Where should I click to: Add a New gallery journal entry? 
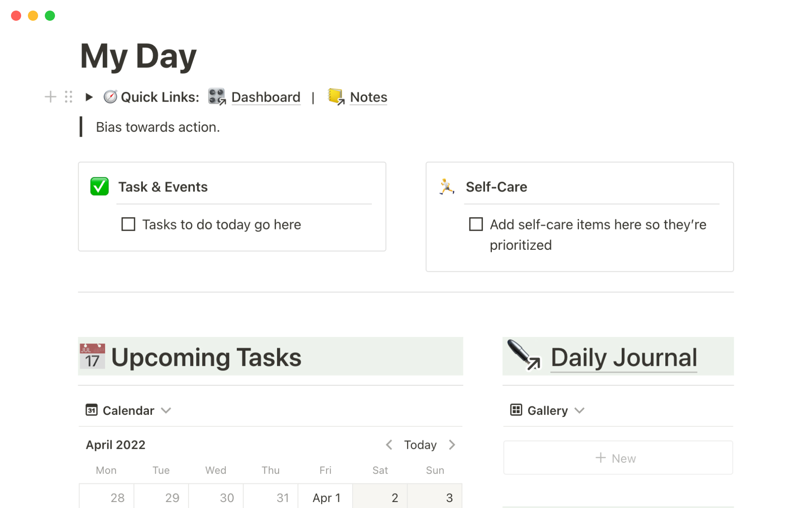(617, 458)
